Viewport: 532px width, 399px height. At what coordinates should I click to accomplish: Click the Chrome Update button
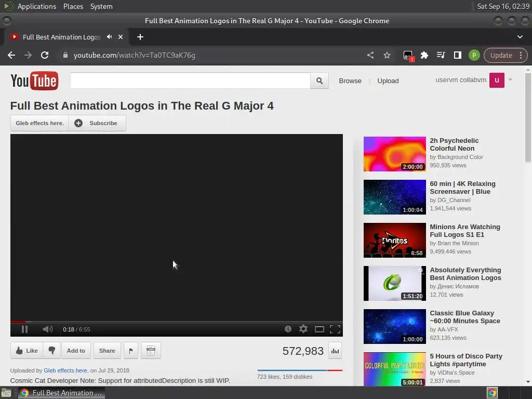501,55
